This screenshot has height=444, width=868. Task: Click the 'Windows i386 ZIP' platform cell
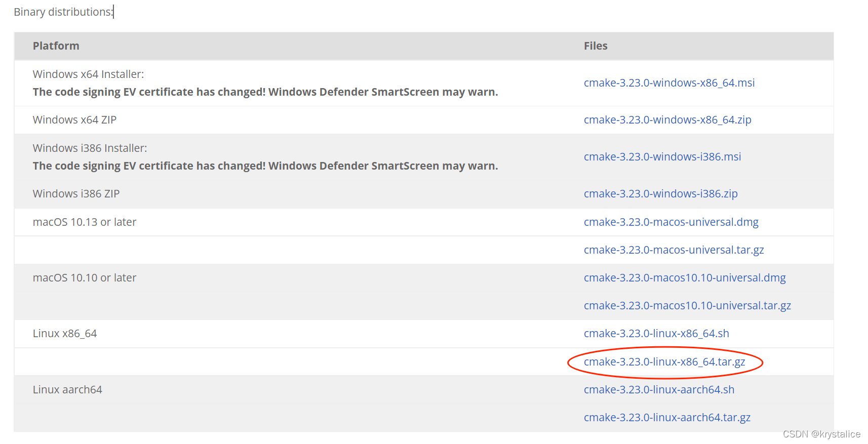point(76,194)
